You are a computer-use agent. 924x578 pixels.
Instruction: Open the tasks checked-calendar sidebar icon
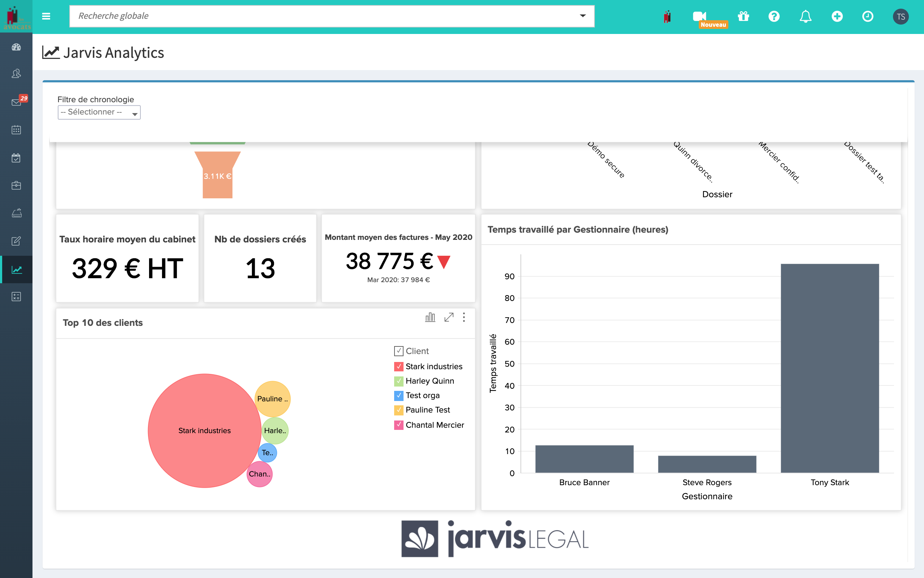(16, 158)
